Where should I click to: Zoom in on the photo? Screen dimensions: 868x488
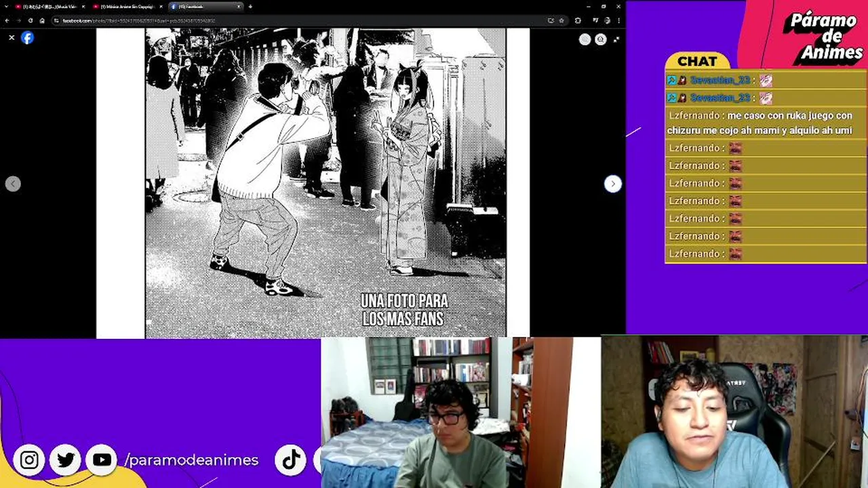pyautogui.click(x=600, y=39)
